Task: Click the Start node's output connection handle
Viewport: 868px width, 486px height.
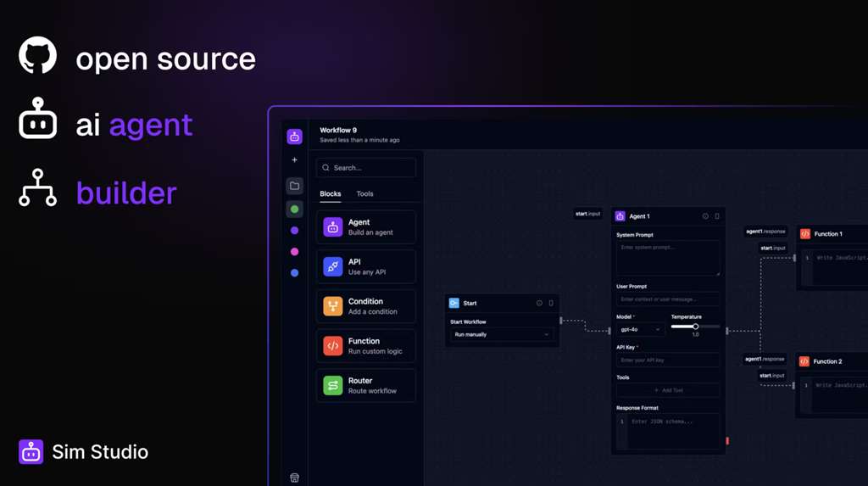Action: coord(561,321)
